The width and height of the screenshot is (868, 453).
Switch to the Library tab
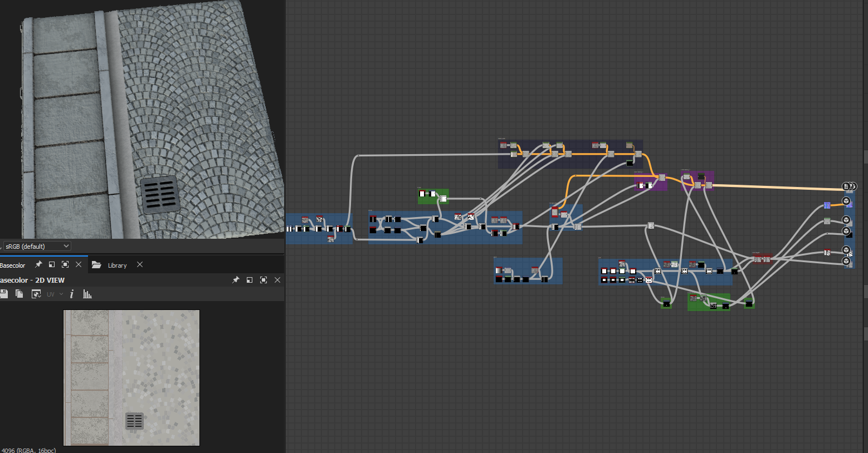[x=117, y=265]
